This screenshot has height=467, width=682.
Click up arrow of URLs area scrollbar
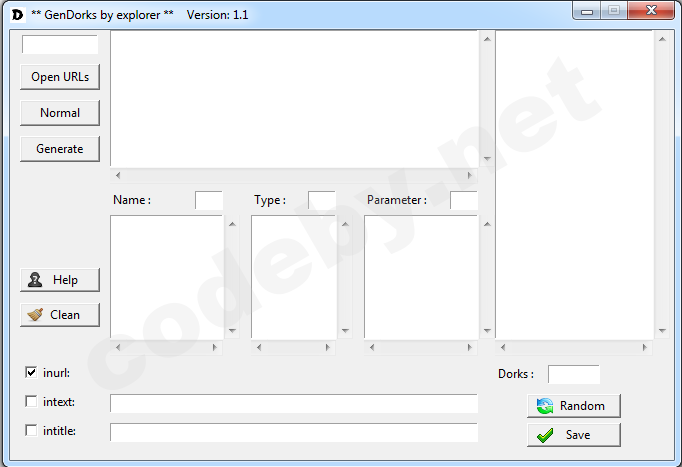(x=487, y=39)
